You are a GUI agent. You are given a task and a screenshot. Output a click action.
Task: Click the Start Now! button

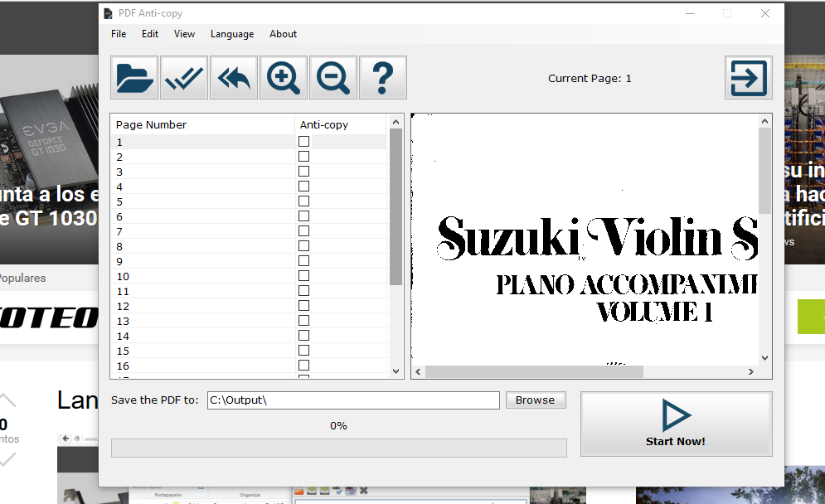tap(676, 424)
